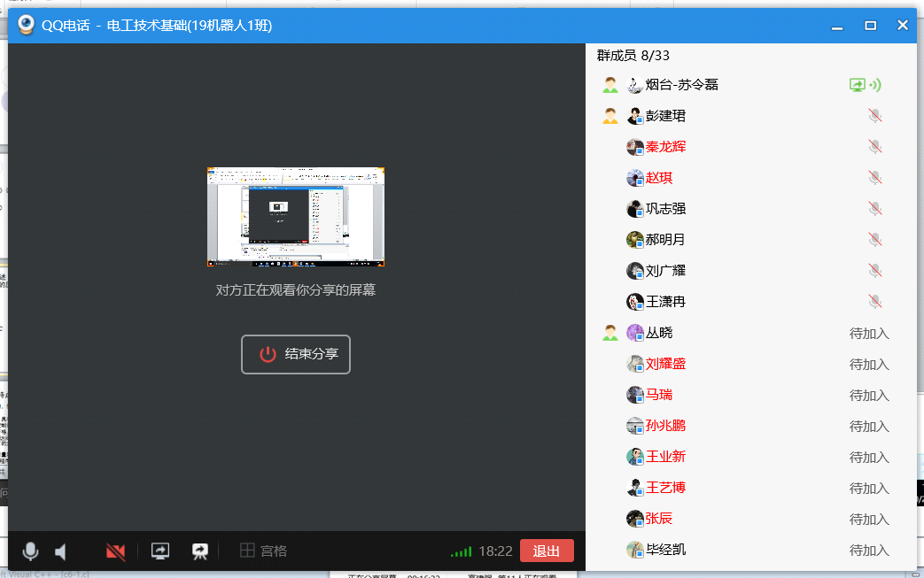Toggle the speaker volume icon
Screen dimensions: 924x578
coord(61,552)
